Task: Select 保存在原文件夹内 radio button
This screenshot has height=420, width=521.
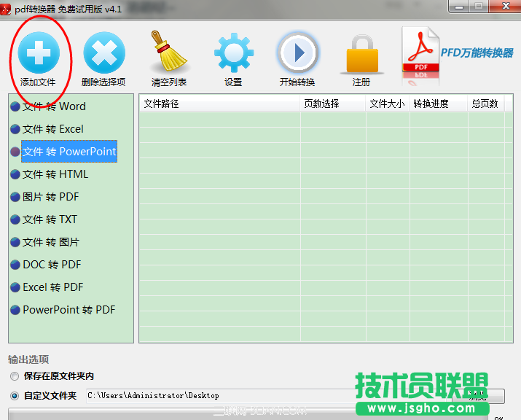Action: tap(15, 376)
